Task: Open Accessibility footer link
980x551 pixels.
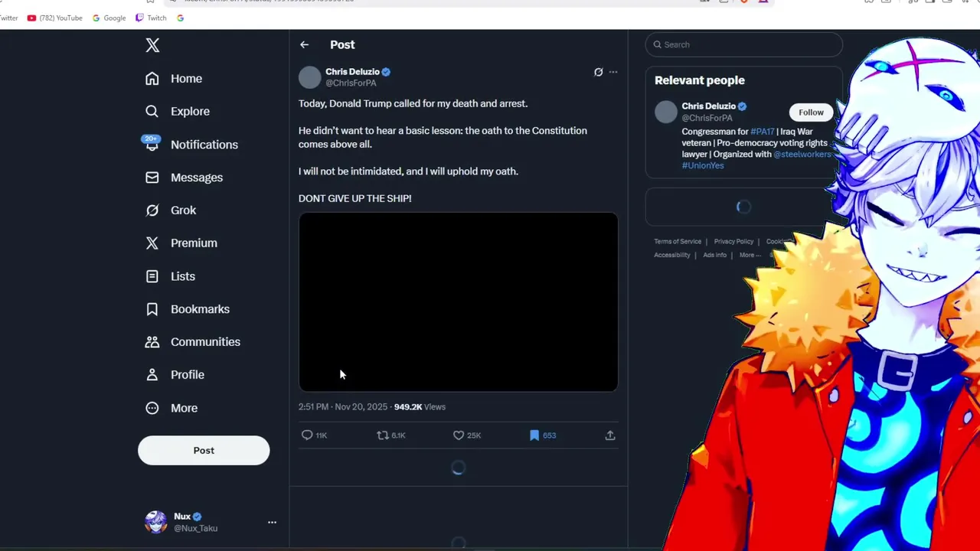Action: (672, 256)
